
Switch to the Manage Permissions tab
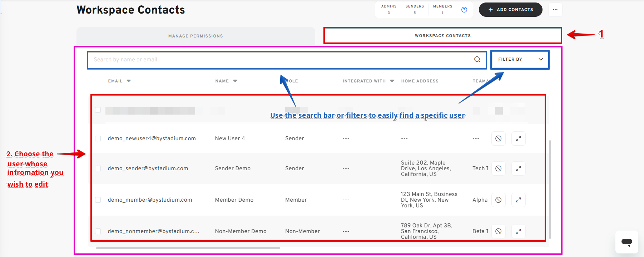tap(195, 36)
